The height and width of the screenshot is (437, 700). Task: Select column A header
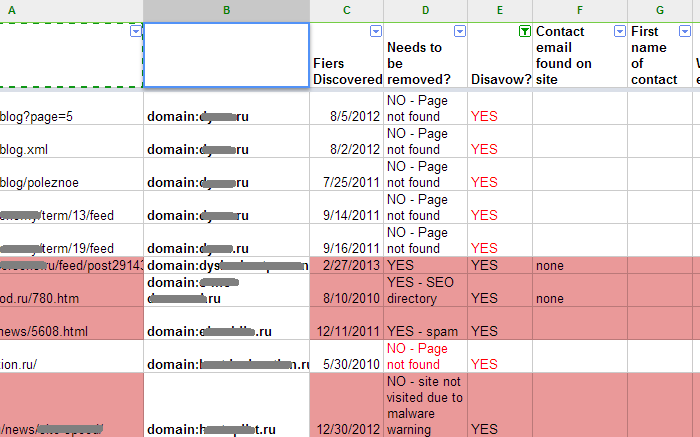point(71,10)
